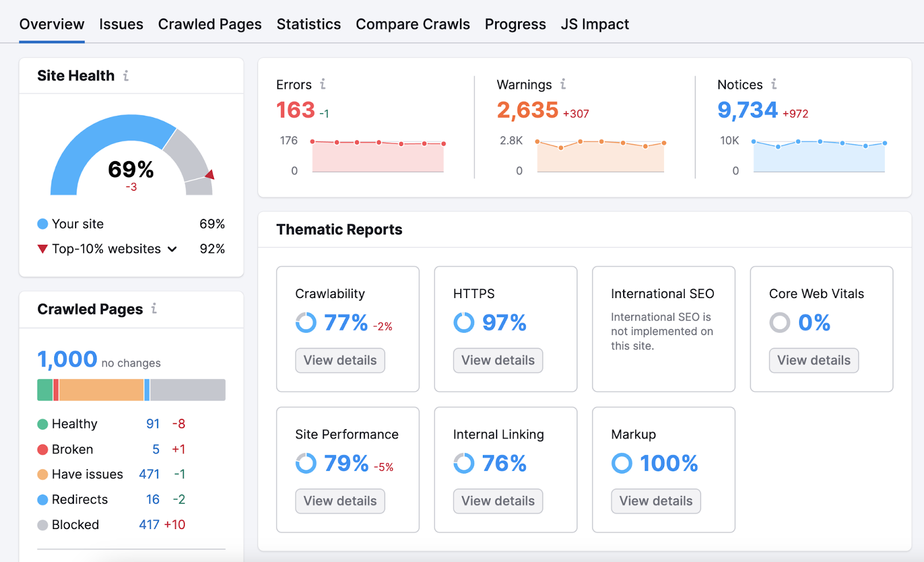
Task: Open the Compare Crawls tab
Action: coord(413,24)
